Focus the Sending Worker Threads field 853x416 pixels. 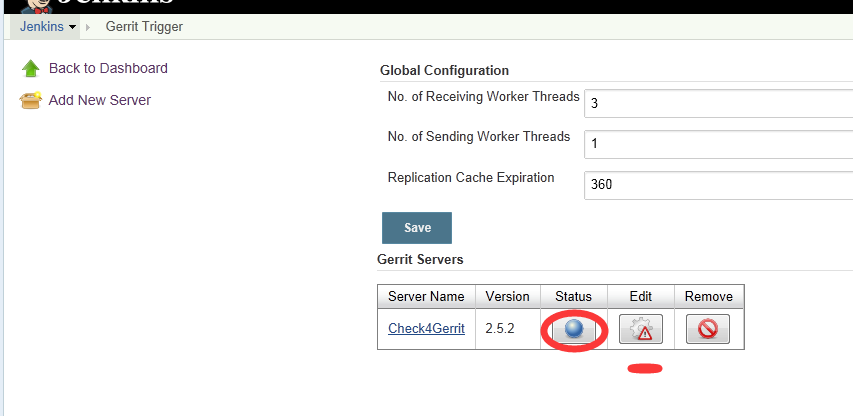718,144
